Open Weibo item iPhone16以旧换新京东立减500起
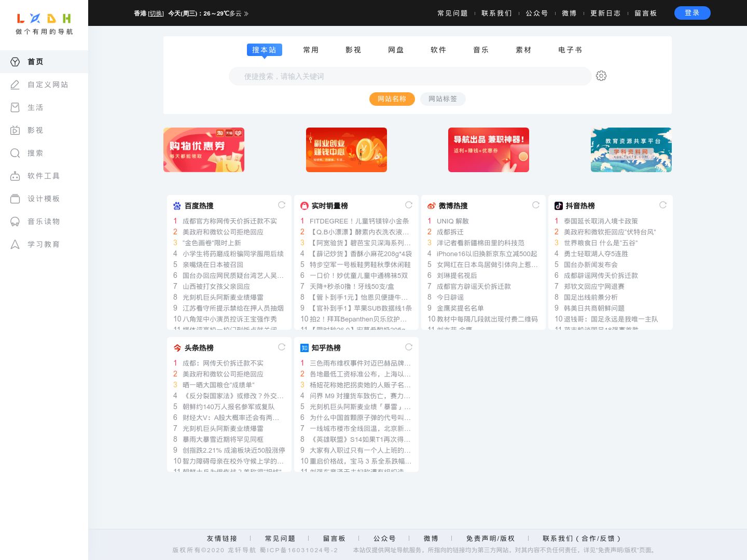747x560 pixels. click(487, 254)
